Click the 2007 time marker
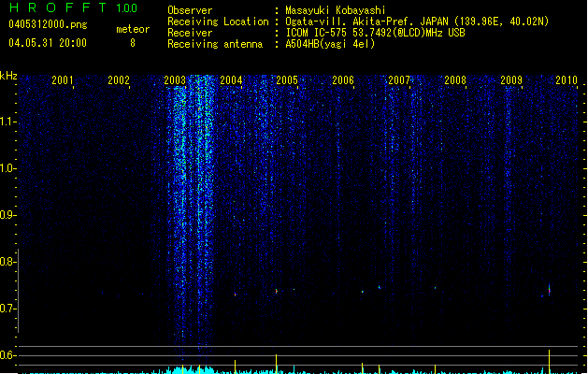 399,80
